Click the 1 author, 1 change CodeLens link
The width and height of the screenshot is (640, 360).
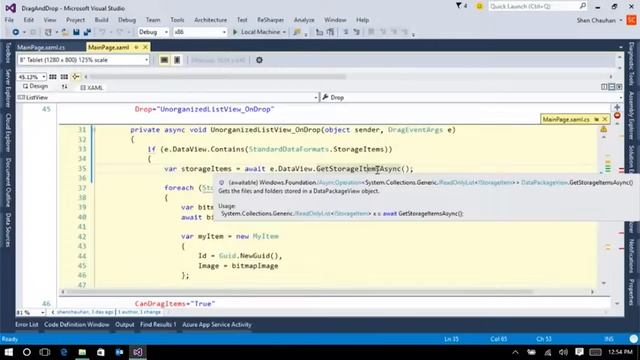tap(139, 312)
